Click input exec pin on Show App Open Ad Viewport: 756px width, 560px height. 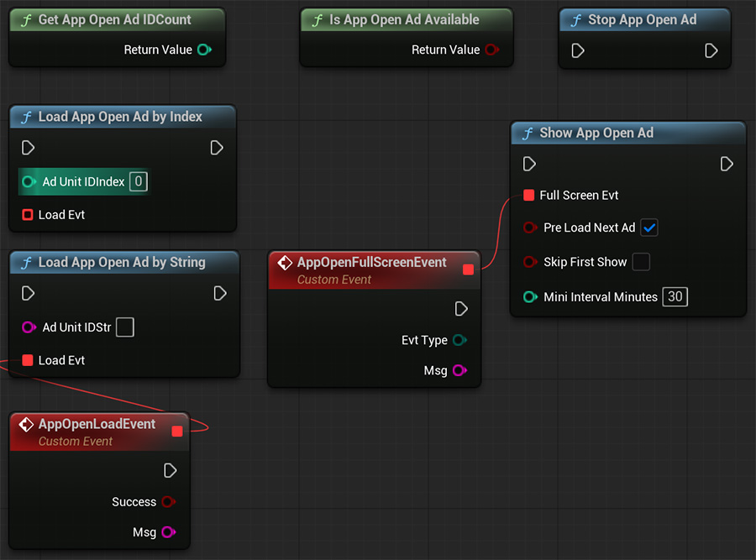(x=529, y=165)
